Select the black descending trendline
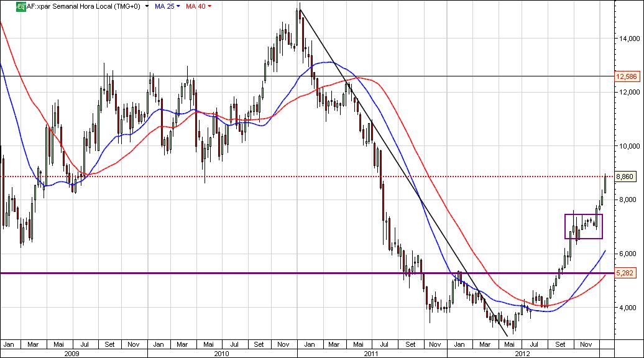 coord(403,172)
